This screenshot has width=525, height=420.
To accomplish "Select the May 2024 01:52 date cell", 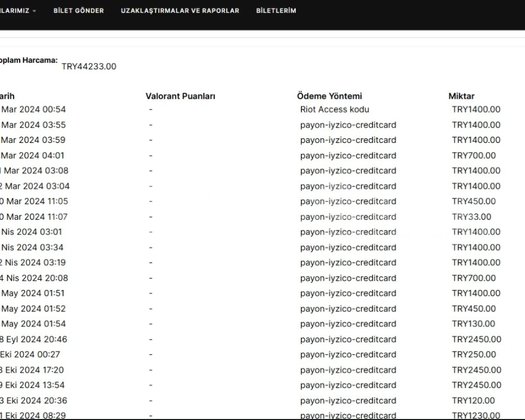I will click(x=33, y=309).
